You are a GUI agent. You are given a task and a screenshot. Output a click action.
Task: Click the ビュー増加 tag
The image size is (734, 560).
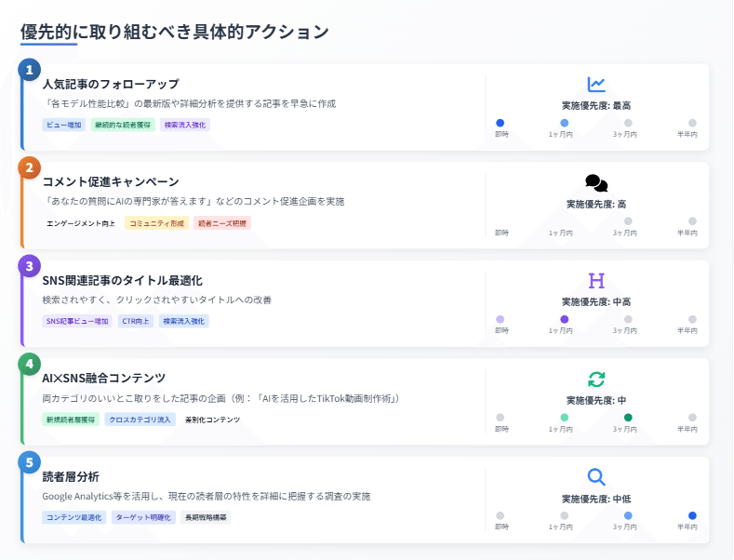(x=63, y=125)
